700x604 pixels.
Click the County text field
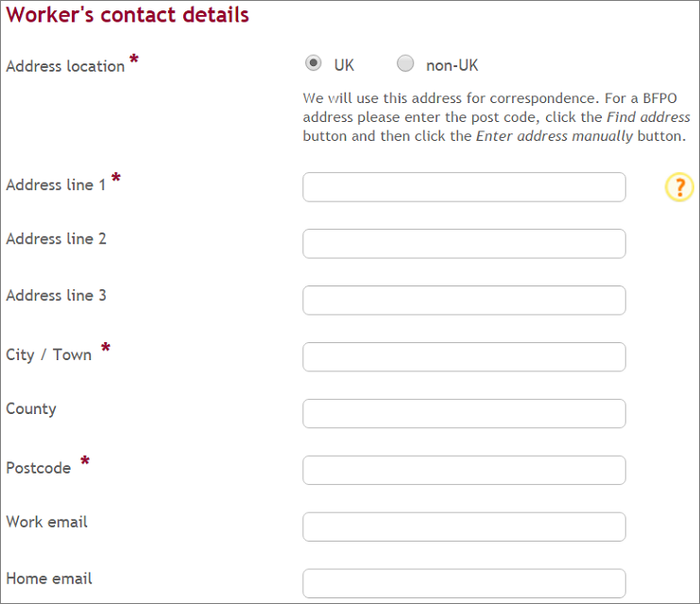464,414
